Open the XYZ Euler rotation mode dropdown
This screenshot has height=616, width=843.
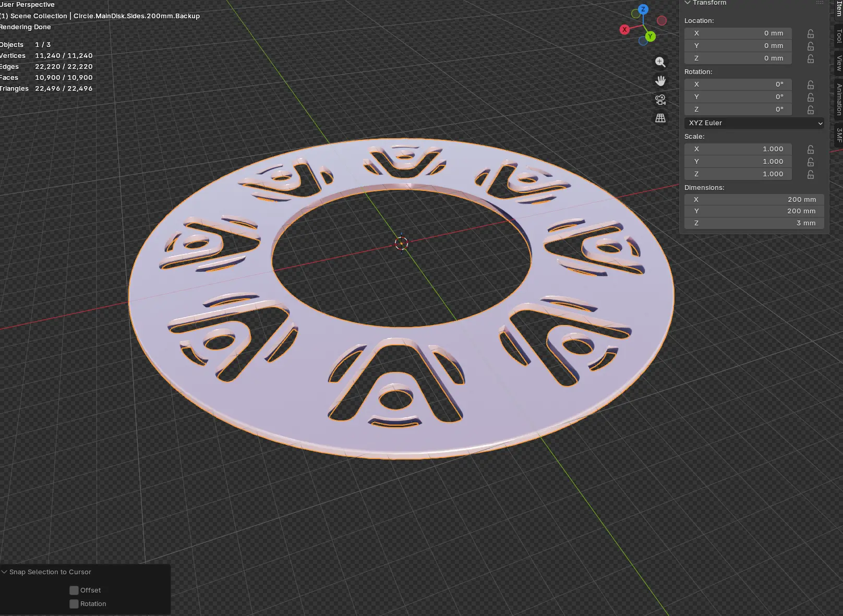click(755, 123)
